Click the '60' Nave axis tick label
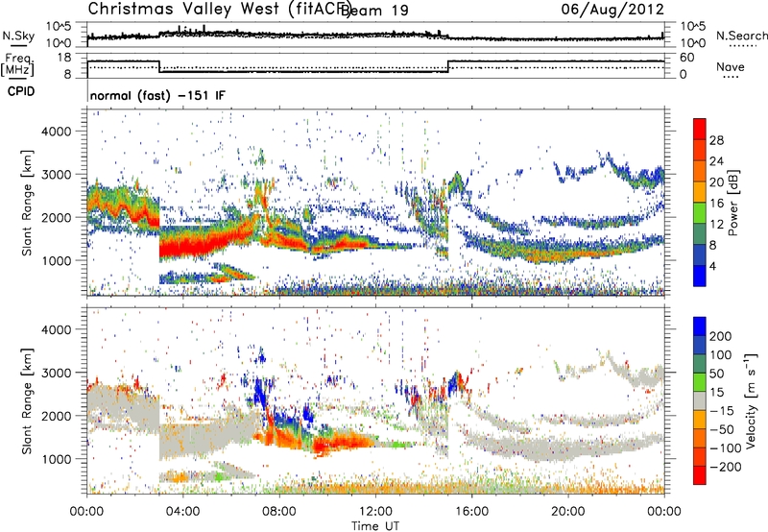The width and height of the screenshot is (768, 532). click(x=687, y=58)
